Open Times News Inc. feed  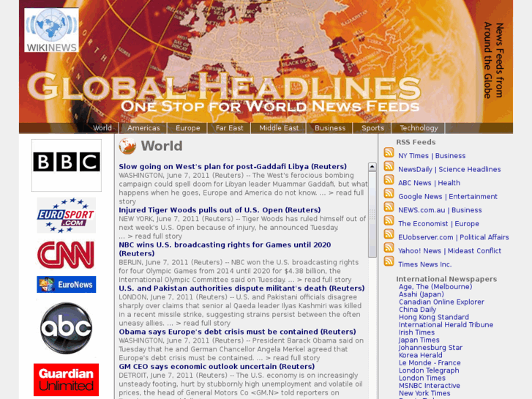pyautogui.click(x=424, y=264)
